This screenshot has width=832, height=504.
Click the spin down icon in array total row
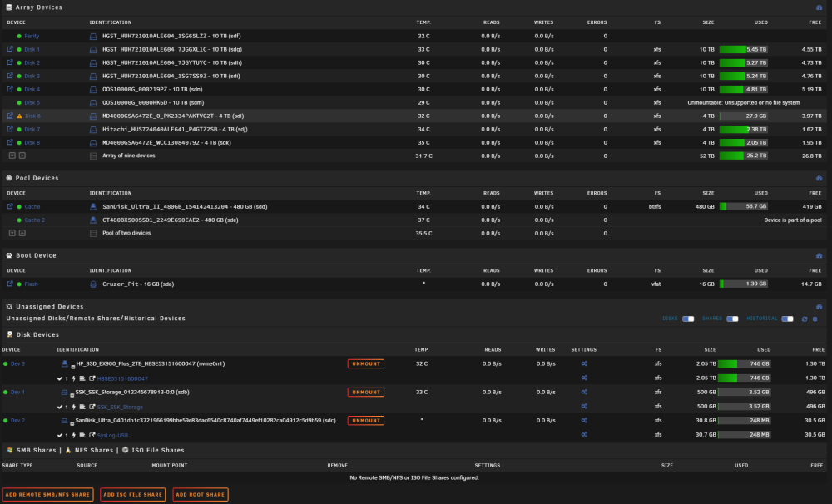click(x=12, y=156)
